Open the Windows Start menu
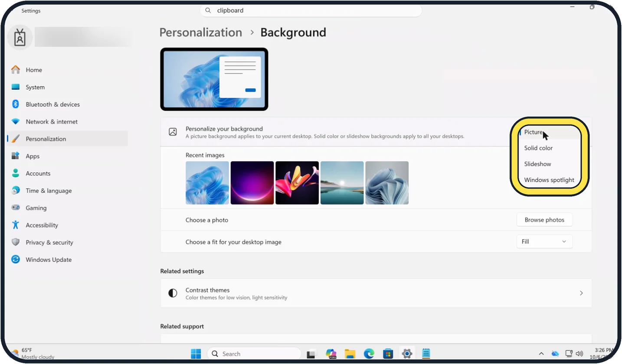This screenshot has width=622, height=364. point(196,354)
